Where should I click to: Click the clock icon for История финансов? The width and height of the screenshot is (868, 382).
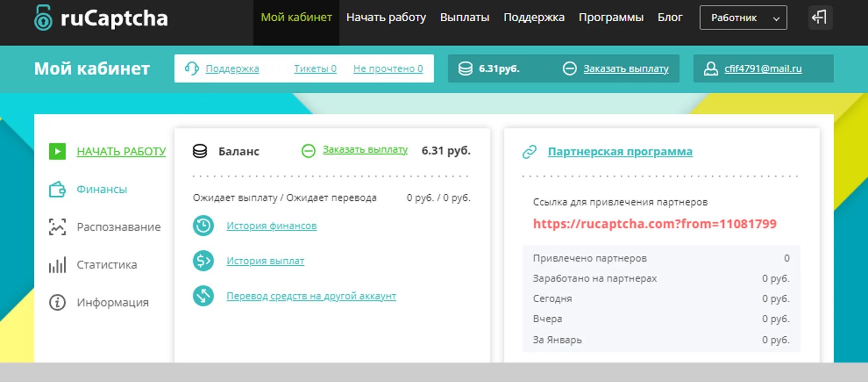(203, 225)
